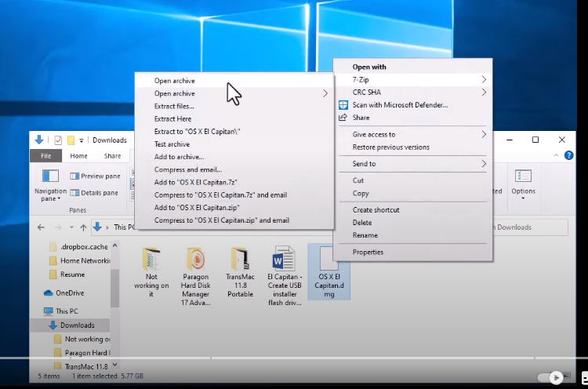Toggle the Details pane button
The image size is (588, 389).
(x=94, y=193)
